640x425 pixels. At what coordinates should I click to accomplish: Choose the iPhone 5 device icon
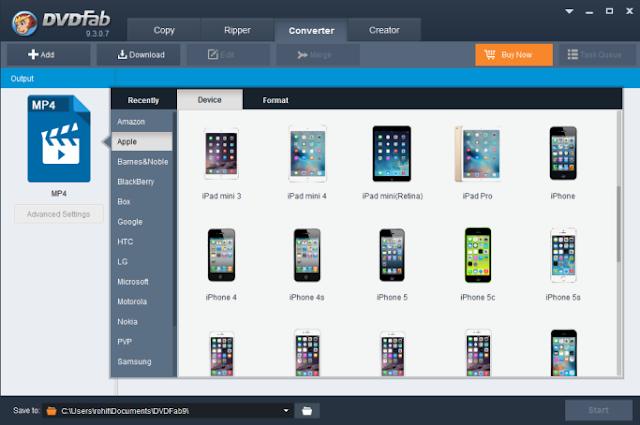[392, 255]
